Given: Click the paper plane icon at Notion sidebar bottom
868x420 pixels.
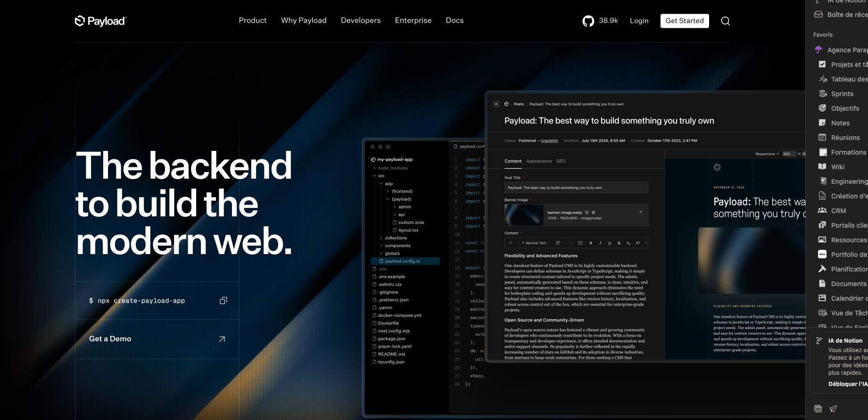Looking at the screenshot, I should 833,409.
